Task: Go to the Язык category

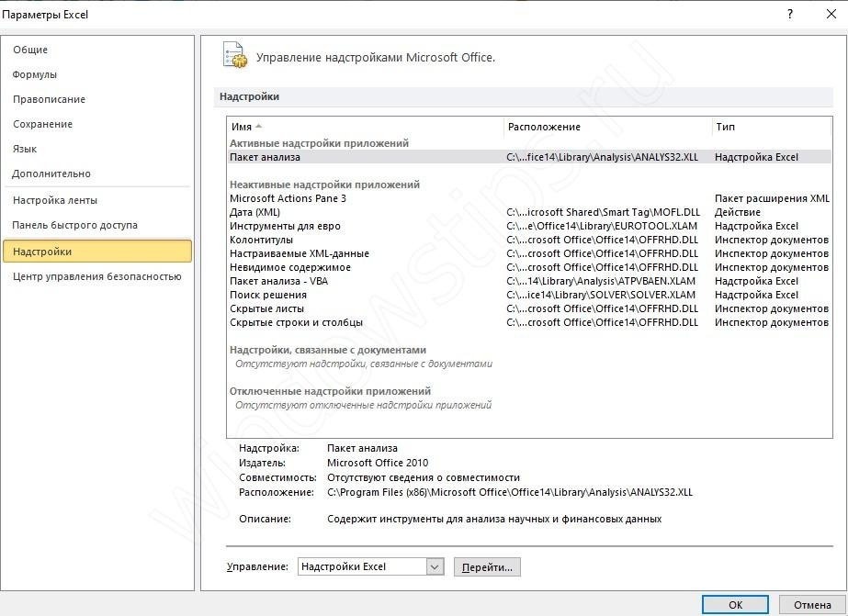Action: tap(25, 149)
